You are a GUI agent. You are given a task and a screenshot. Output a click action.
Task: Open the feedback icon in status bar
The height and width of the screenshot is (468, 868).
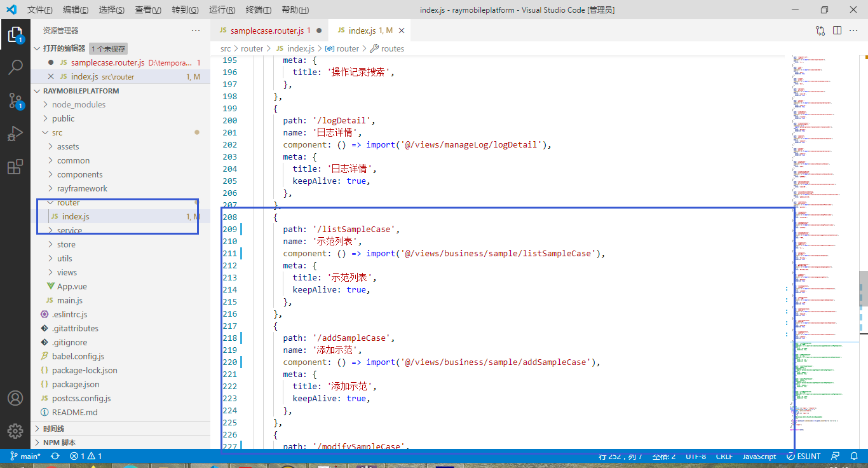pos(836,456)
